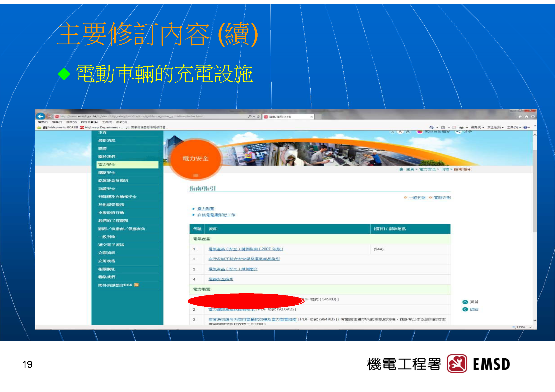Open the 檢視(V) menu

(72, 122)
